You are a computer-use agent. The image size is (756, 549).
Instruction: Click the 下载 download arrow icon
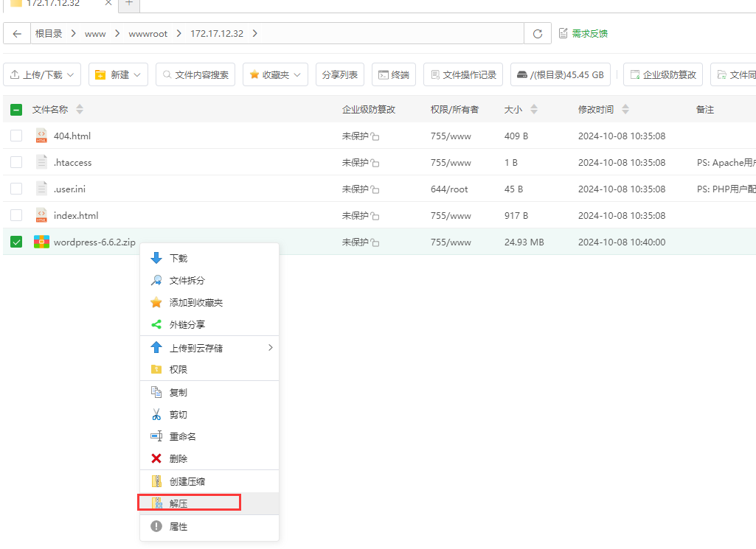coord(156,258)
